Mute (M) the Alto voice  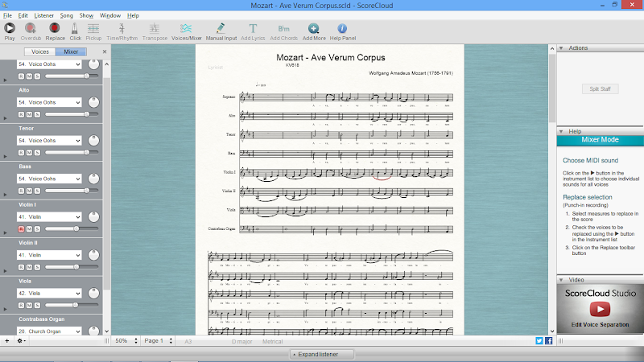pyautogui.click(x=29, y=114)
